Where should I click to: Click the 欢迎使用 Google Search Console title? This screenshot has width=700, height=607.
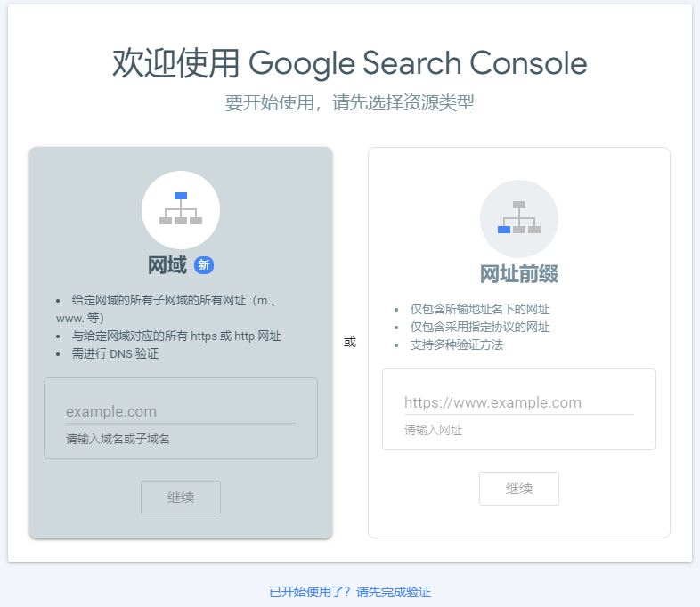(x=350, y=64)
